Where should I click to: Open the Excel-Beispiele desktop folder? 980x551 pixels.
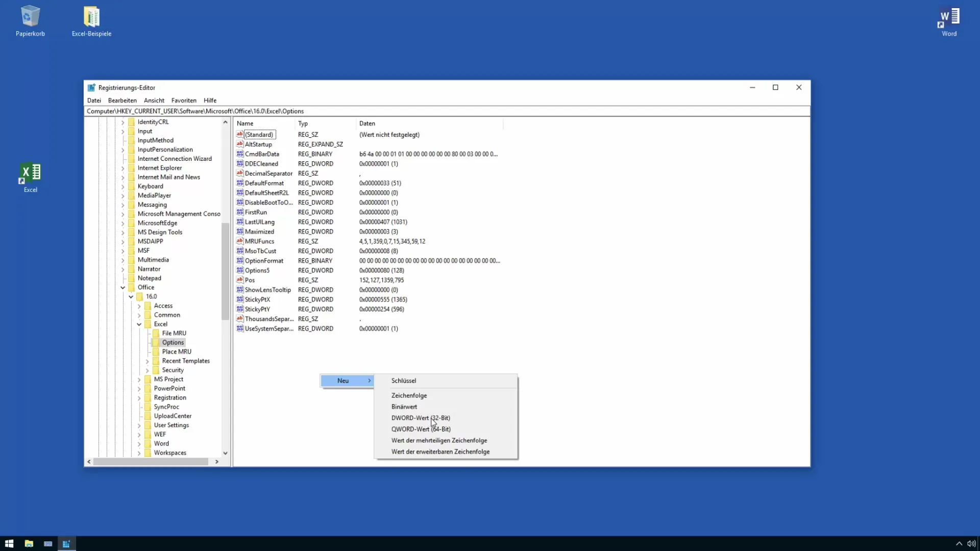[x=91, y=21]
